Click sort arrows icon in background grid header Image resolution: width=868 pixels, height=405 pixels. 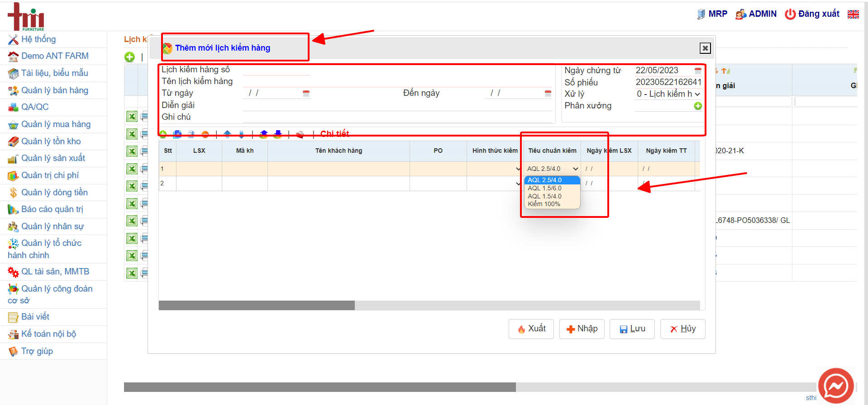pos(725,71)
